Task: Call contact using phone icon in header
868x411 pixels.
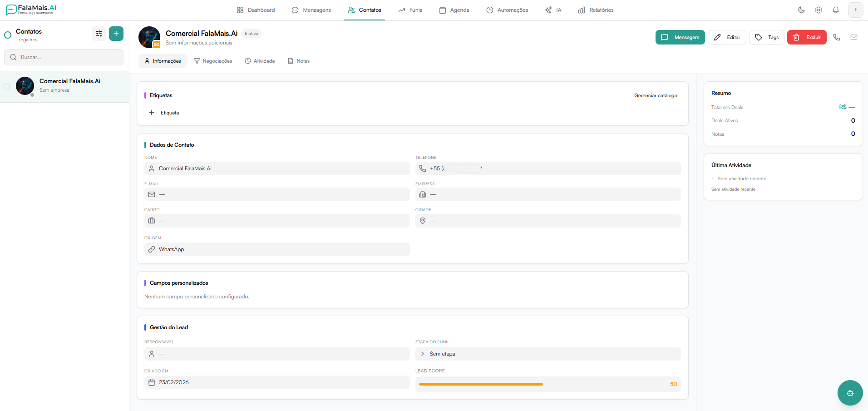Action: (x=837, y=37)
